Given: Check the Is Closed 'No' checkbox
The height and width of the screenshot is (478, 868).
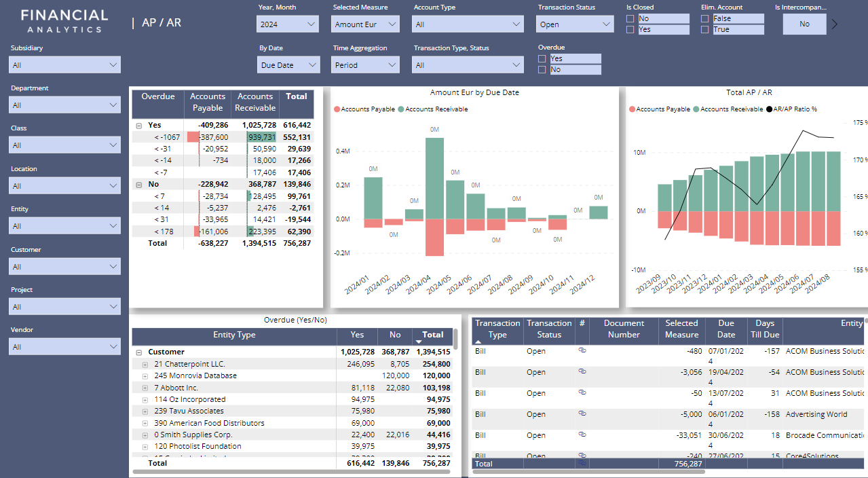Looking at the screenshot, I should tap(630, 19).
